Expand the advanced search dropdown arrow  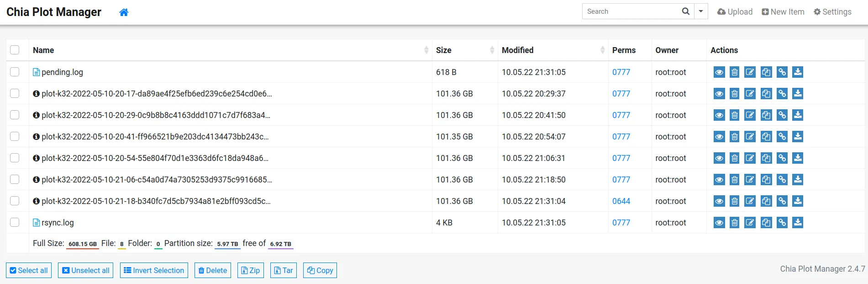(x=701, y=11)
